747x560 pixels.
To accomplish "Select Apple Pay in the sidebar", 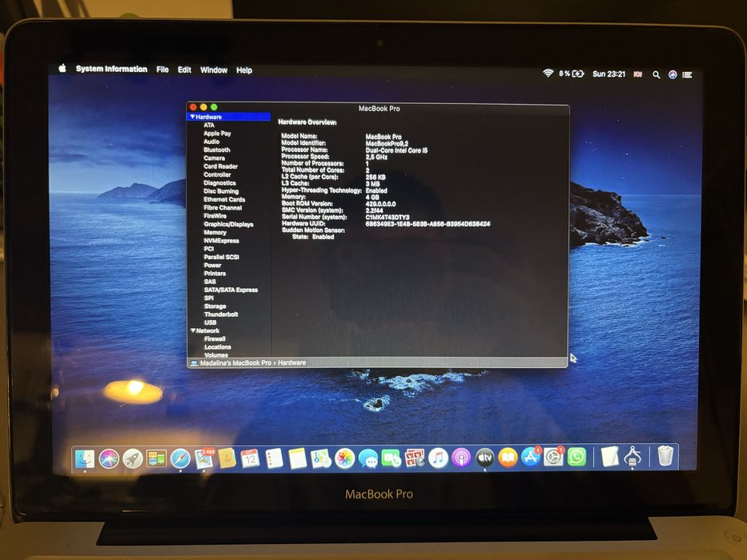I will point(217,134).
